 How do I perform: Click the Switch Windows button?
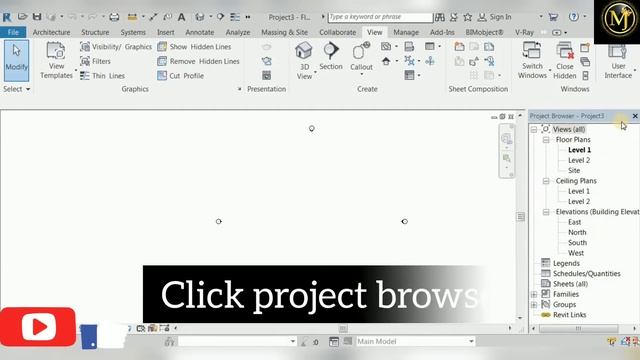[532, 60]
